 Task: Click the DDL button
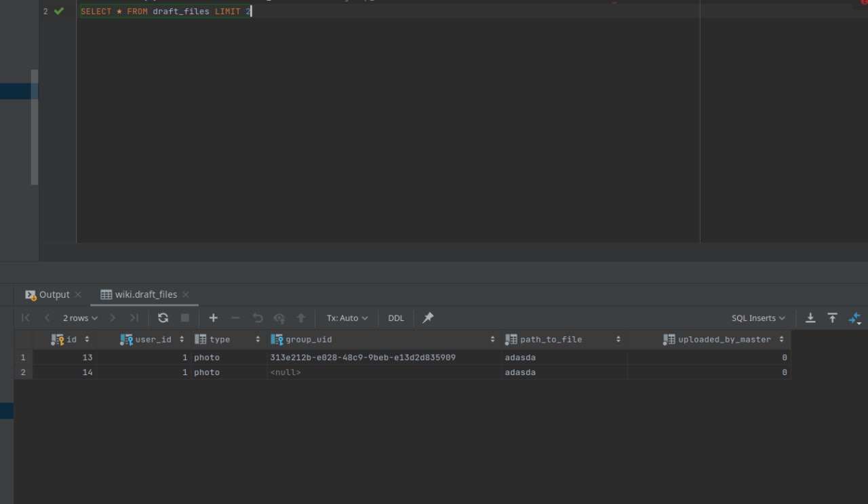[x=396, y=318]
